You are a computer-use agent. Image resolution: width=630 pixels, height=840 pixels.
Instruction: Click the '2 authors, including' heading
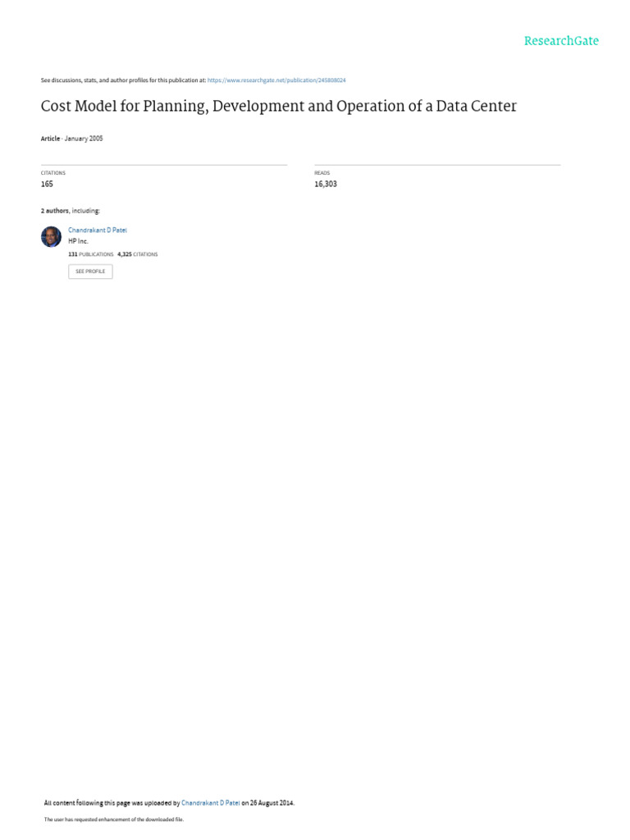click(71, 211)
